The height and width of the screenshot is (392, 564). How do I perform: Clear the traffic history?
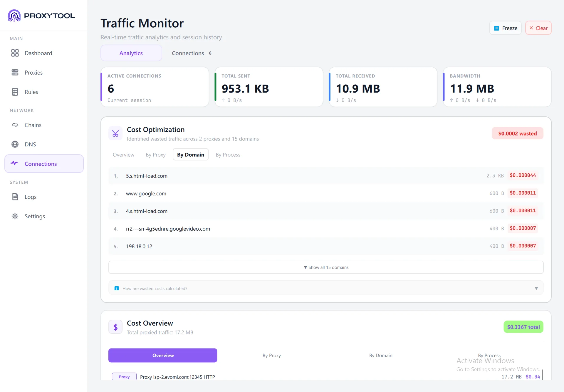[538, 28]
